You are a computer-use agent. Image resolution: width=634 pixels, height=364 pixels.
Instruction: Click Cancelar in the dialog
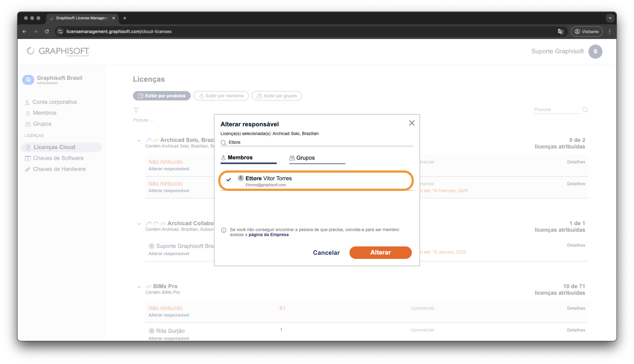tap(326, 253)
